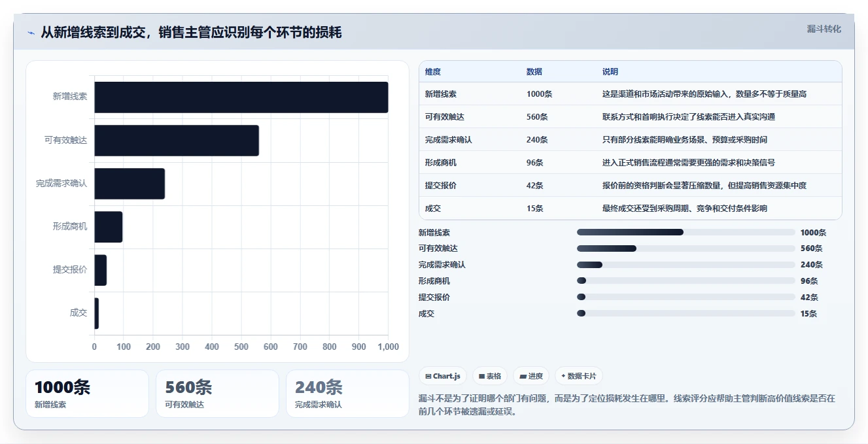Screen dimensions: 868x444
Task: Click the 成交 bar in the chart
Action: pos(97,313)
